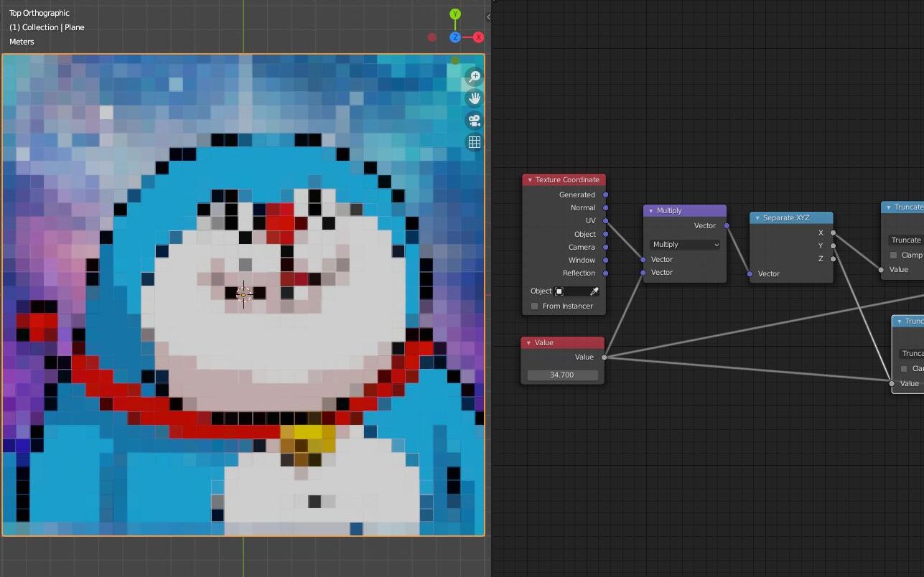
Task: Toggle camera view with the camera icon
Action: click(474, 120)
